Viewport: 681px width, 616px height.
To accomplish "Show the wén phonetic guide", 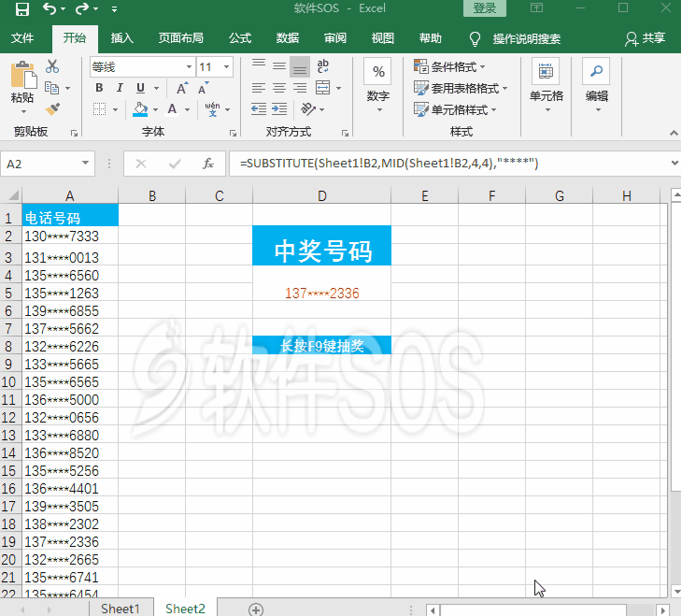I will [x=212, y=109].
